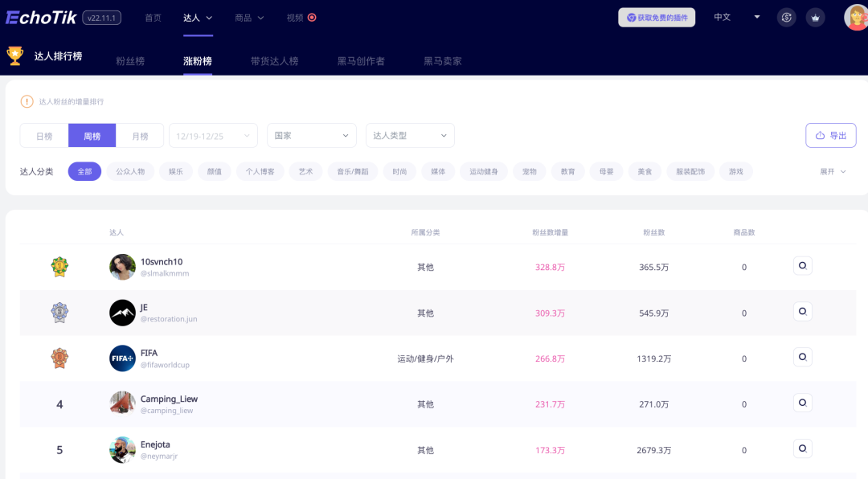This screenshot has width=868, height=479.
Task: Filter by 宠物 category
Action: (x=529, y=172)
